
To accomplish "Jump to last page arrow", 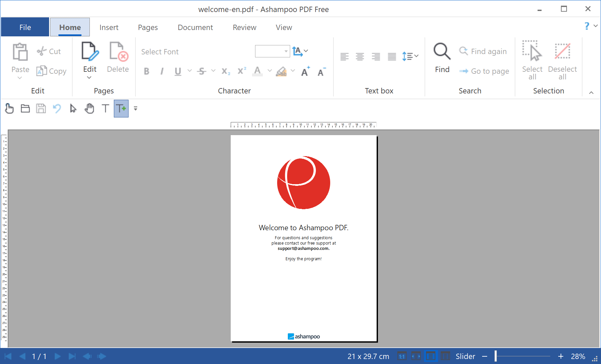I will pos(72,356).
